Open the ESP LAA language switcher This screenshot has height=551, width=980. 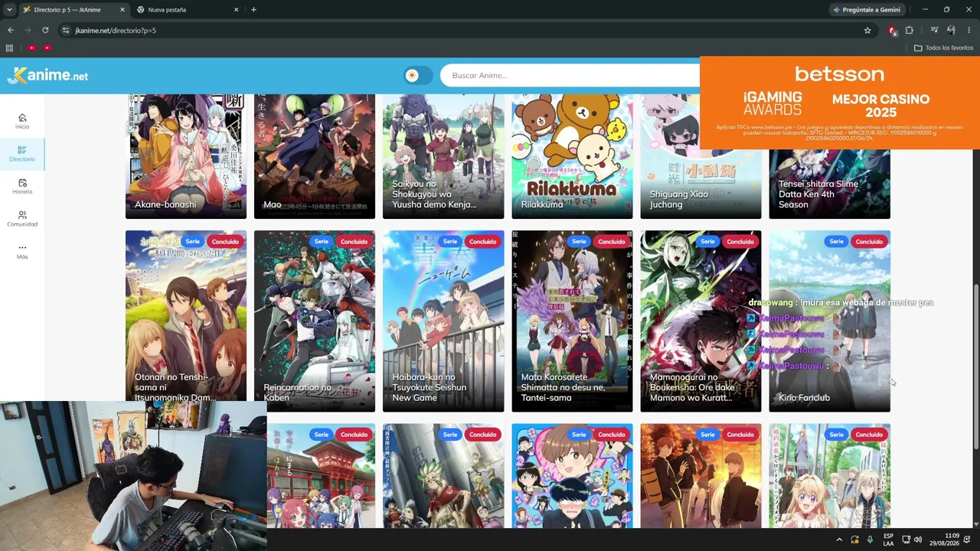pyautogui.click(x=888, y=540)
